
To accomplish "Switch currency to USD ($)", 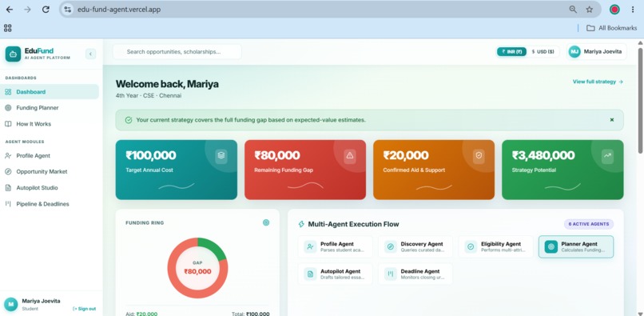I will (x=543, y=52).
